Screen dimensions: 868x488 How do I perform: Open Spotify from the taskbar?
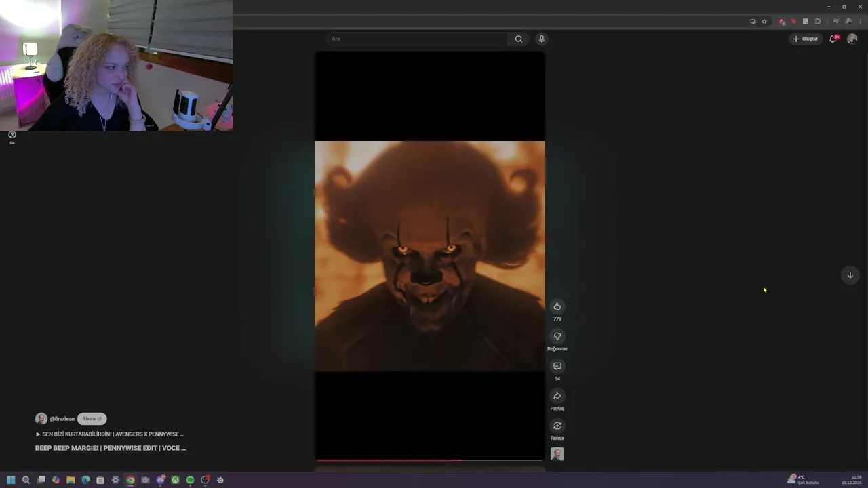pyautogui.click(x=190, y=480)
